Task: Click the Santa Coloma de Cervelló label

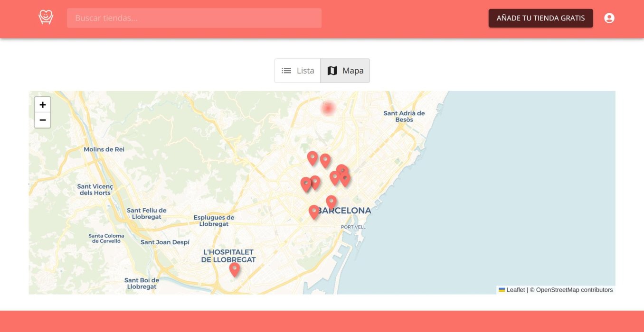Action: (106, 238)
